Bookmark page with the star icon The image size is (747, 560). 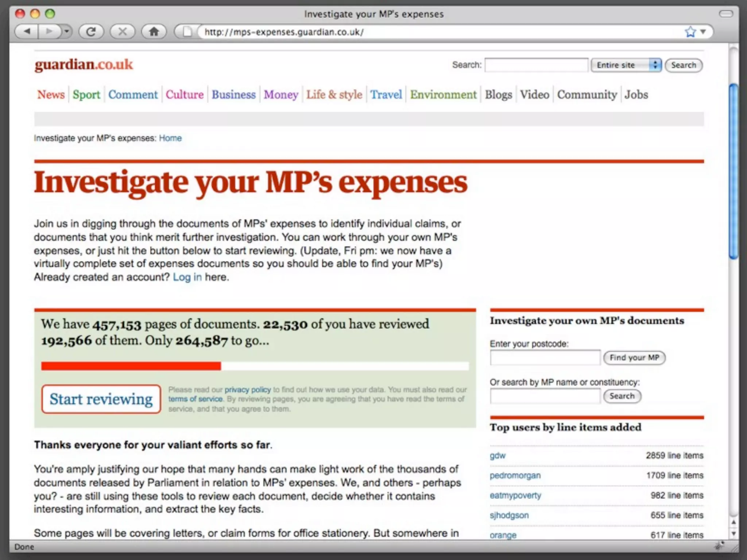point(690,32)
